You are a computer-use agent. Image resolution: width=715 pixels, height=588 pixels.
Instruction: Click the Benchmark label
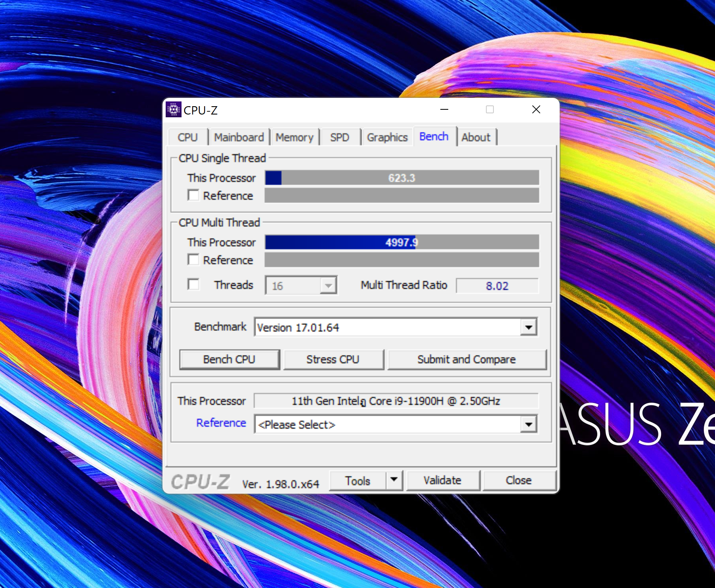pyautogui.click(x=220, y=326)
